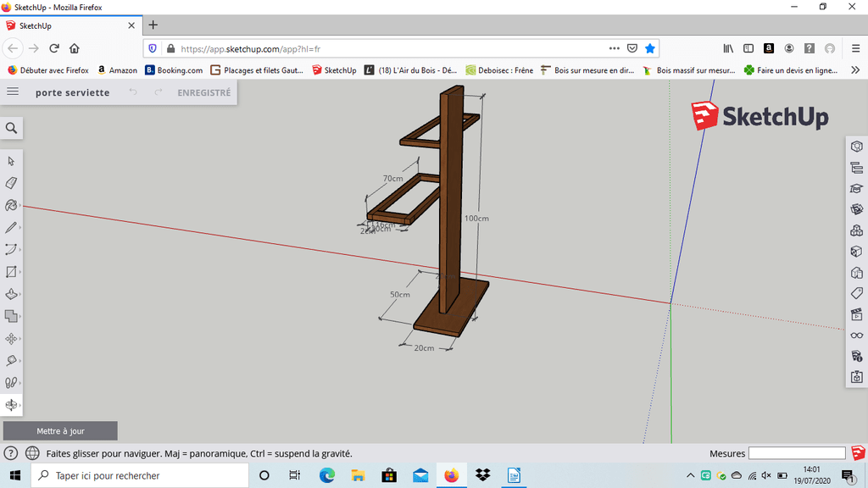Show more bookmarks chevron
This screenshot has width=868, height=488.
pos(855,70)
